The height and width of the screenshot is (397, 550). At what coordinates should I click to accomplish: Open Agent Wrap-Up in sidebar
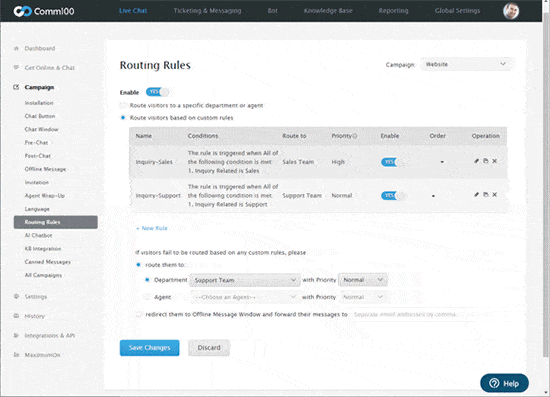tap(45, 196)
